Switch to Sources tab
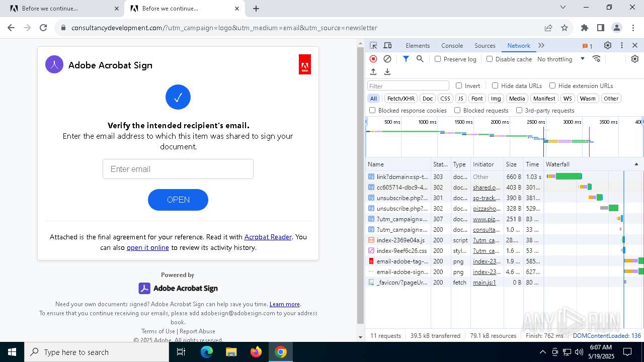Viewport: 644px width, 362px height. click(485, 45)
